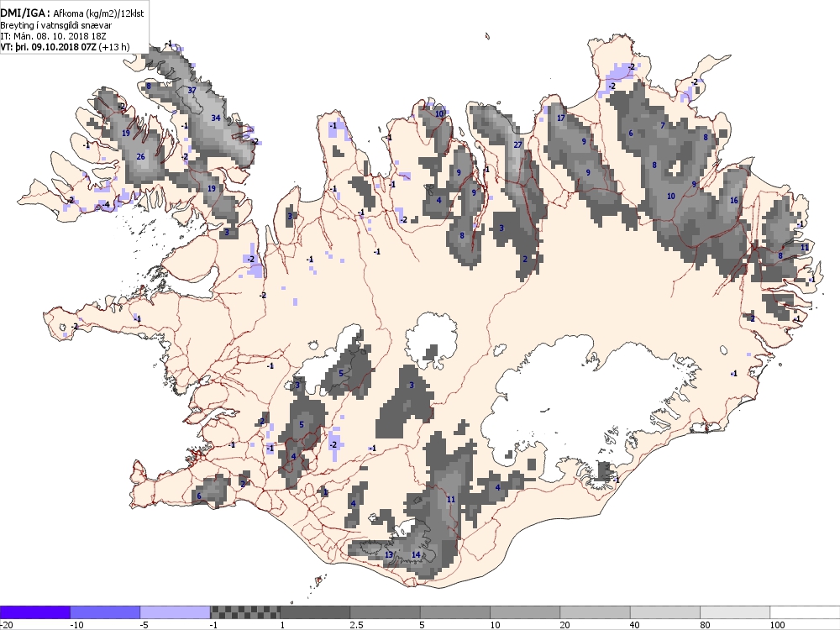840x630 pixels.
Task: Click the 'DMI/IGA: Afkoma (kg/m2)/12klst' title line
Action: click(x=71, y=13)
